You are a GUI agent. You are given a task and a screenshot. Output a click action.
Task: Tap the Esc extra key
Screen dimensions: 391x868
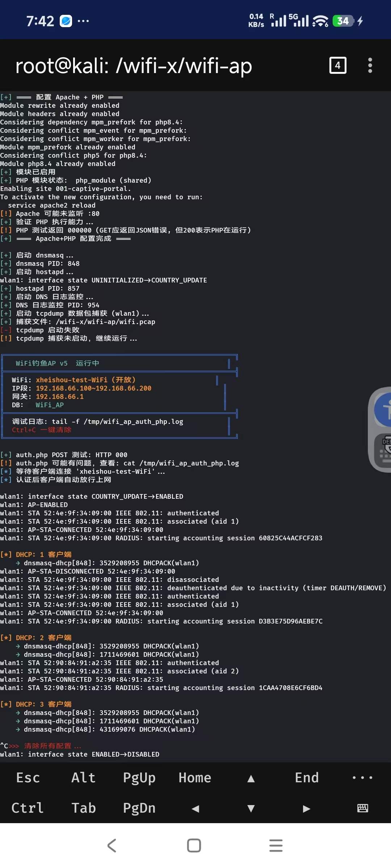[x=28, y=778]
